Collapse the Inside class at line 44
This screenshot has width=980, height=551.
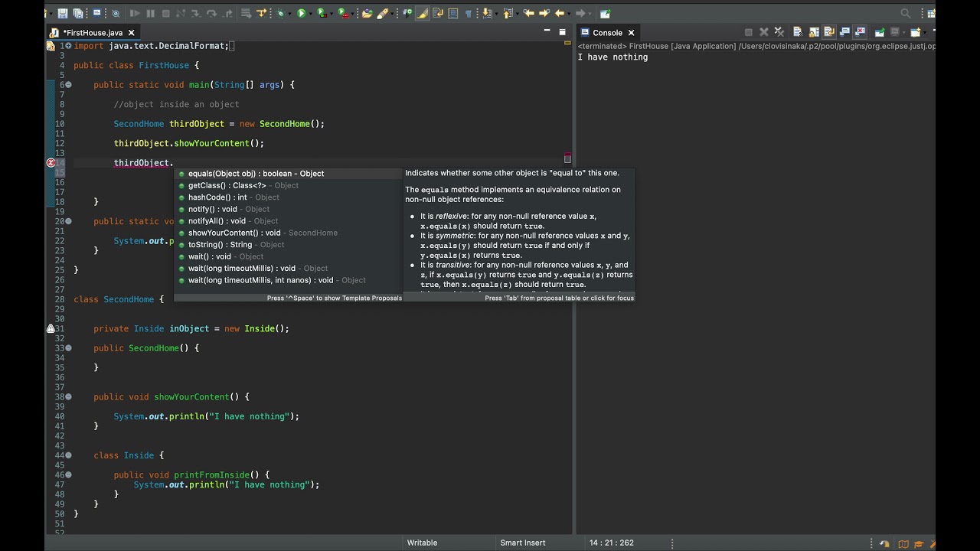(68, 455)
